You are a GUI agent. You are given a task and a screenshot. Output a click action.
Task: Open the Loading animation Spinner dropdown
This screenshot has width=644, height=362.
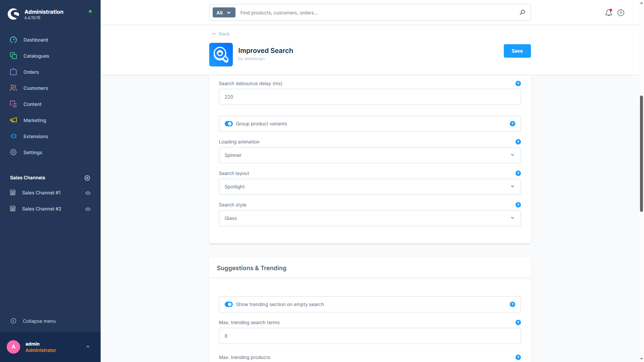click(x=370, y=155)
